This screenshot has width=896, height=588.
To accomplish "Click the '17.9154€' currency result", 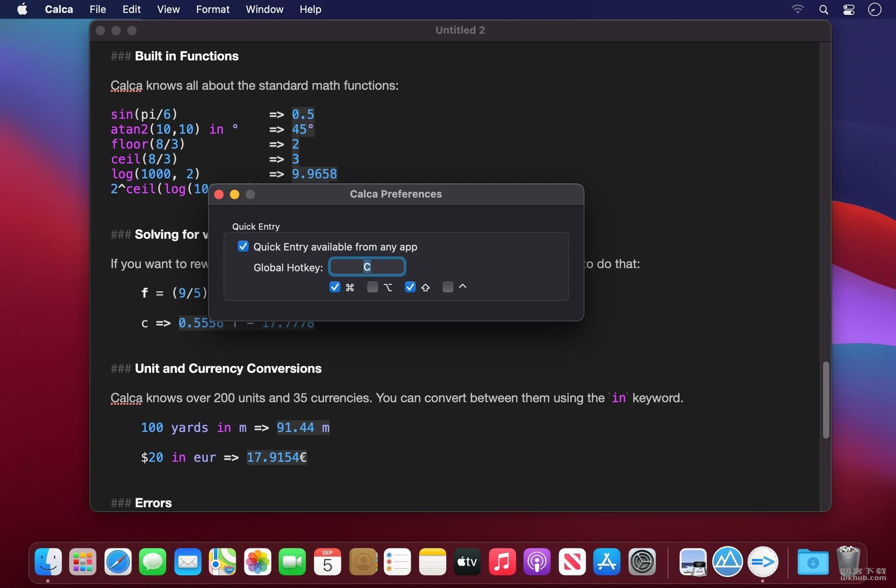I will pyautogui.click(x=277, y=457).
